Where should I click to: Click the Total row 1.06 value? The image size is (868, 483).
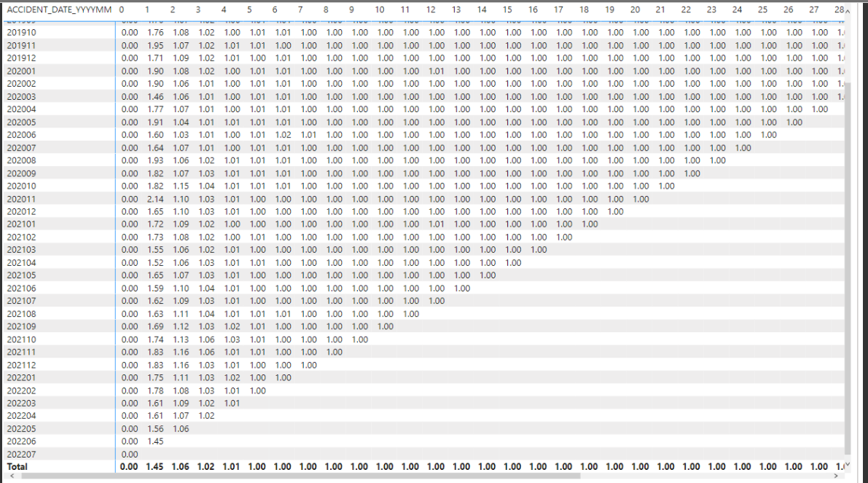click(181, 466)
